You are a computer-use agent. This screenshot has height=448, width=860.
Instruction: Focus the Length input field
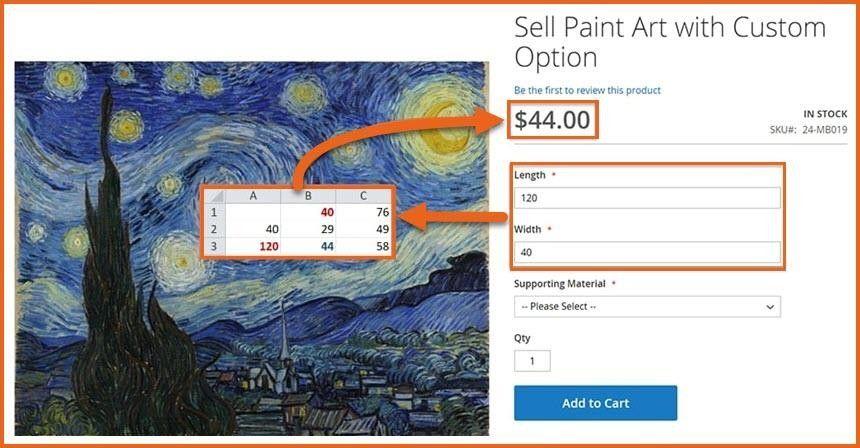(x=646, y=198)
